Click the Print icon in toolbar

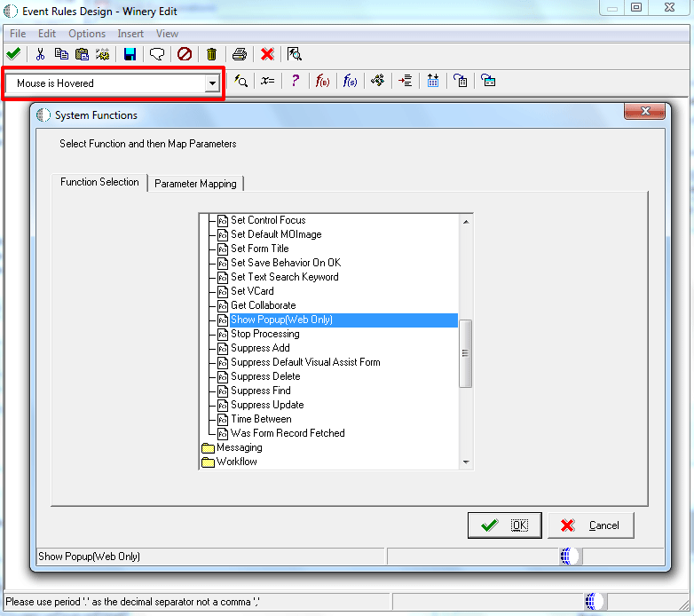tap(240, 54)
